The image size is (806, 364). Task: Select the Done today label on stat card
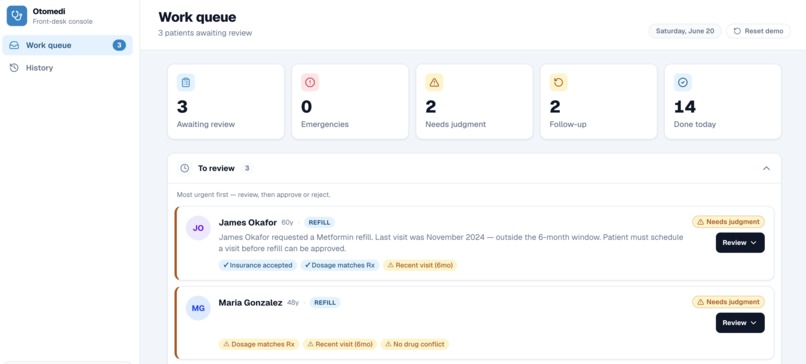click(694, 124)
